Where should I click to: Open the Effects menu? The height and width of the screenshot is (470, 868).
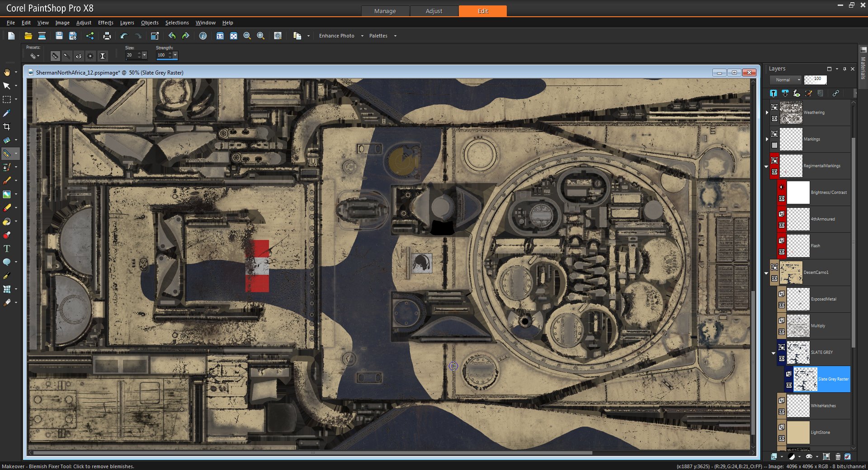[105, 23]
